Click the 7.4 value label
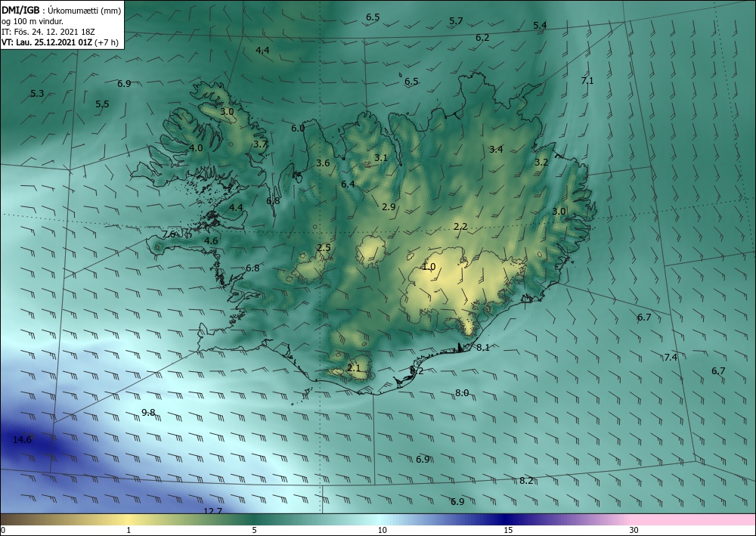756x536 pixels. pos(671,357)
